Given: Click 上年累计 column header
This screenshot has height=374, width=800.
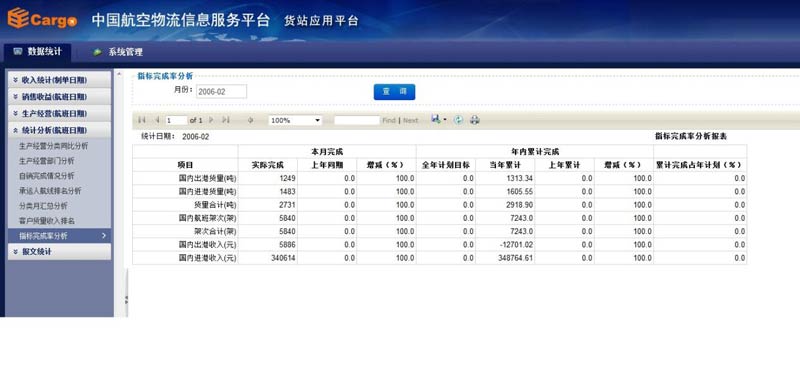Looking at the screenshot, I should pos(564,165).
